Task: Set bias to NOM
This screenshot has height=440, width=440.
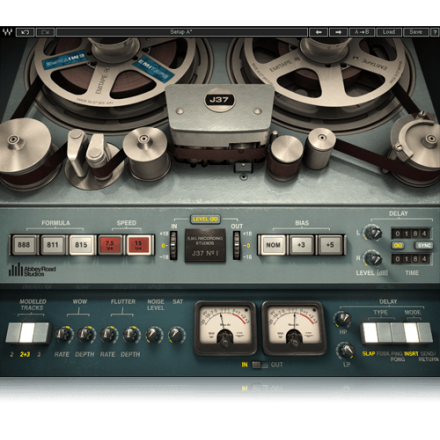Action: [273, 245]
